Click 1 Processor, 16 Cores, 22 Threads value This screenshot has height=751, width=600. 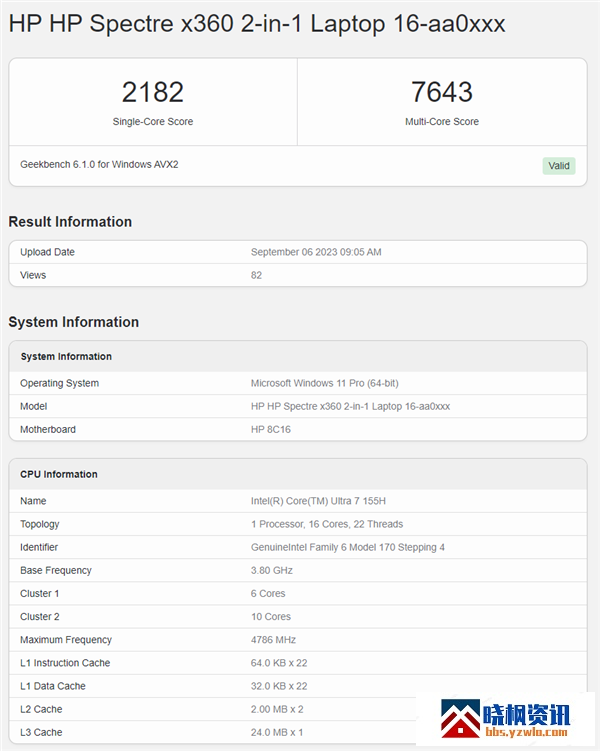[327, 524]
